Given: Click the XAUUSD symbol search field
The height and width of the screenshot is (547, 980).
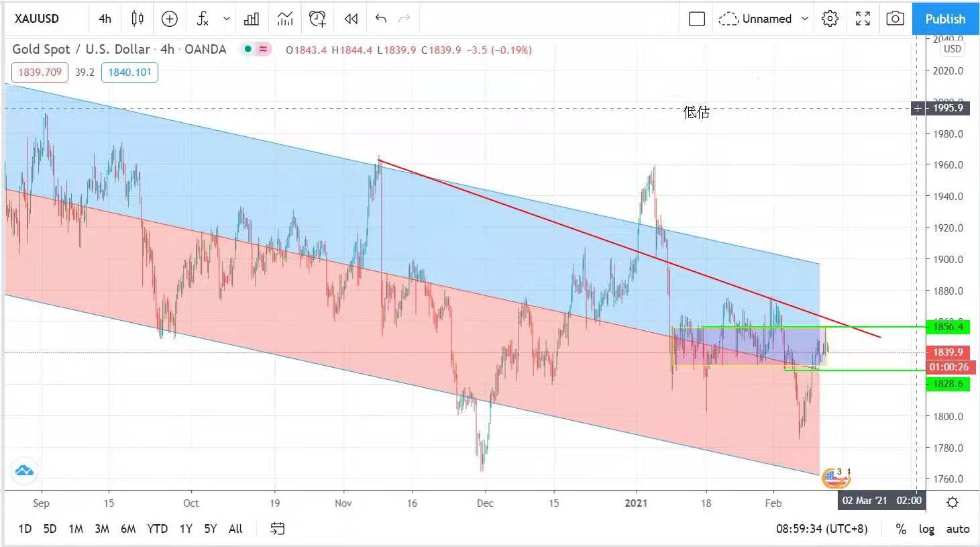Looking at the screenshot, I should [38, 19].
